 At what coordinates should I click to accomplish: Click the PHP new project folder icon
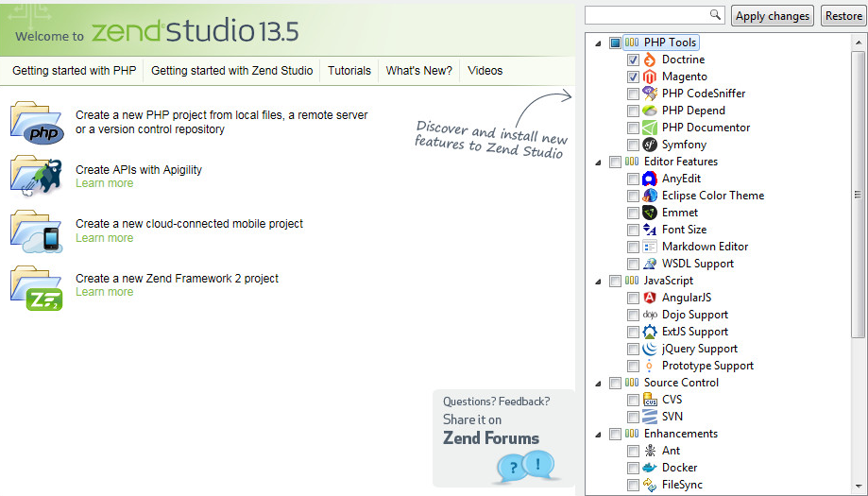[37, 122]
